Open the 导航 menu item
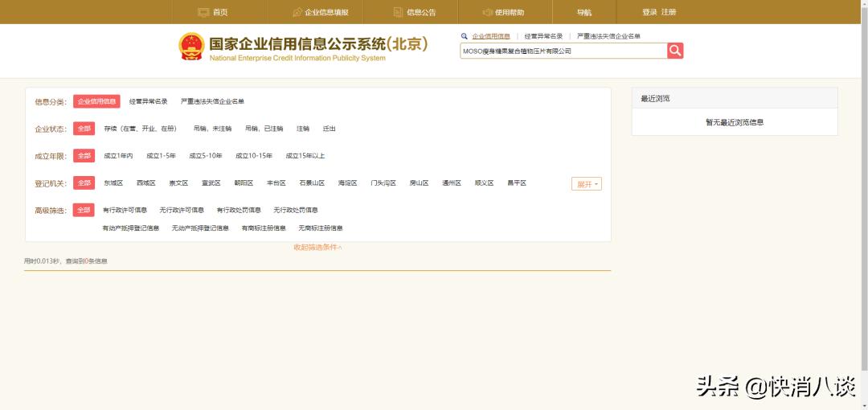Image resolution: width=868 pixels, height=410 pixels. pos(584,12)
